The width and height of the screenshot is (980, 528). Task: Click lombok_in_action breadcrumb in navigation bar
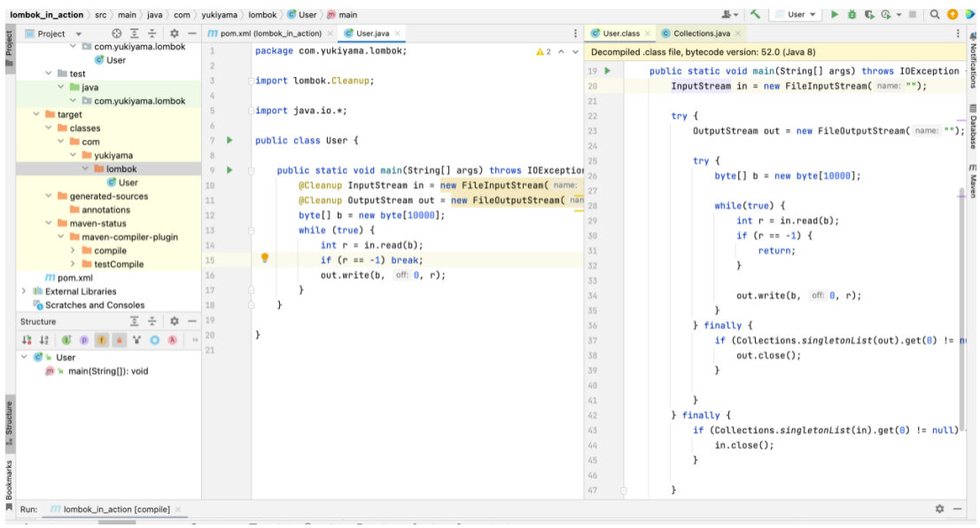coord(47,14)
